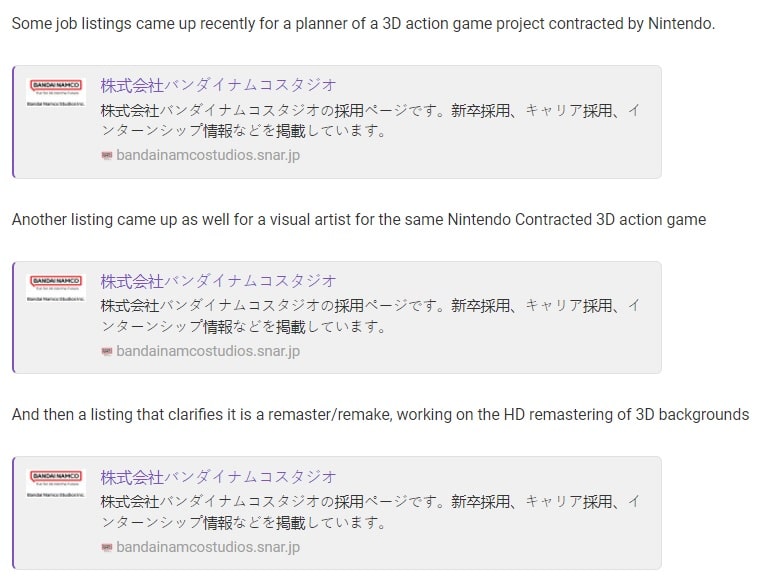Viewport: 782px width, 586px height.
Task: Click the bandainamcostudios.snar.jp domain in the third card
Action: tap(208, 547)
